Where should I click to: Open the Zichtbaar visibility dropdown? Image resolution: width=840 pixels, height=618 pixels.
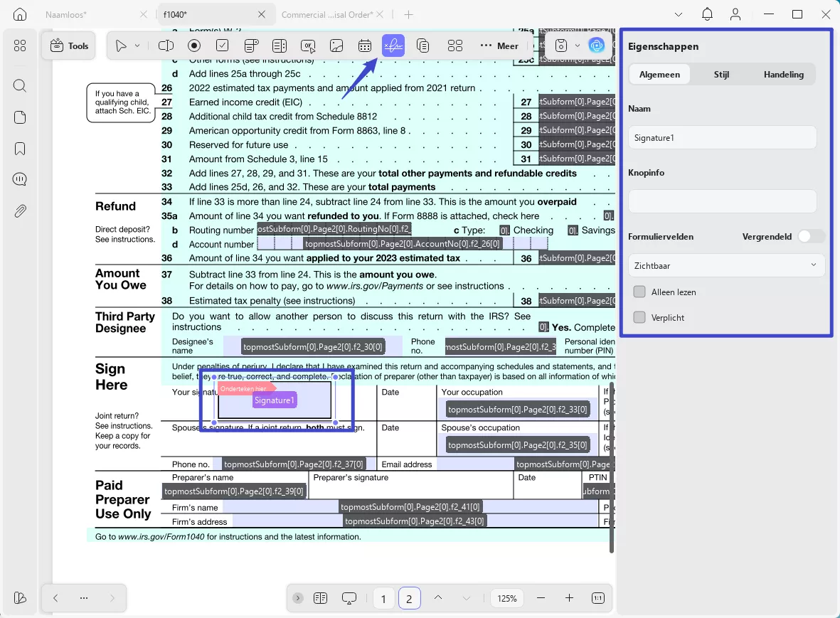pos(726,266)
